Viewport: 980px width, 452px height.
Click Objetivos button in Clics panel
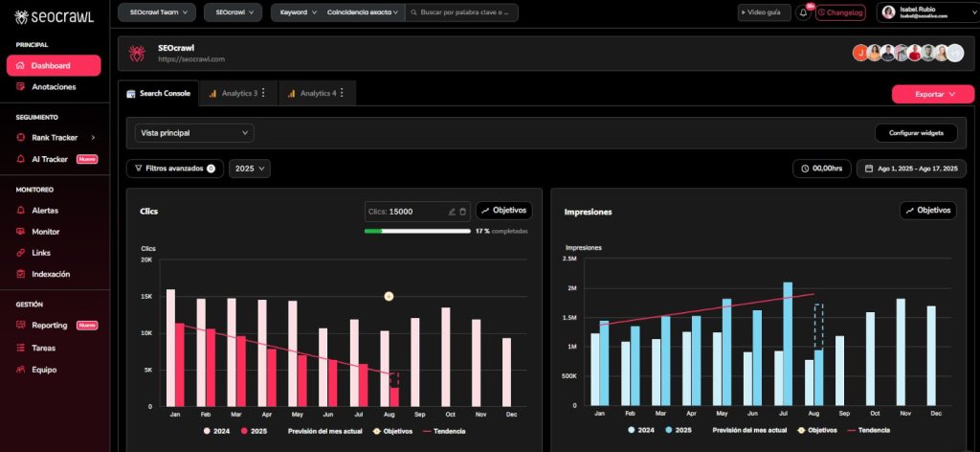pos(503,211)
